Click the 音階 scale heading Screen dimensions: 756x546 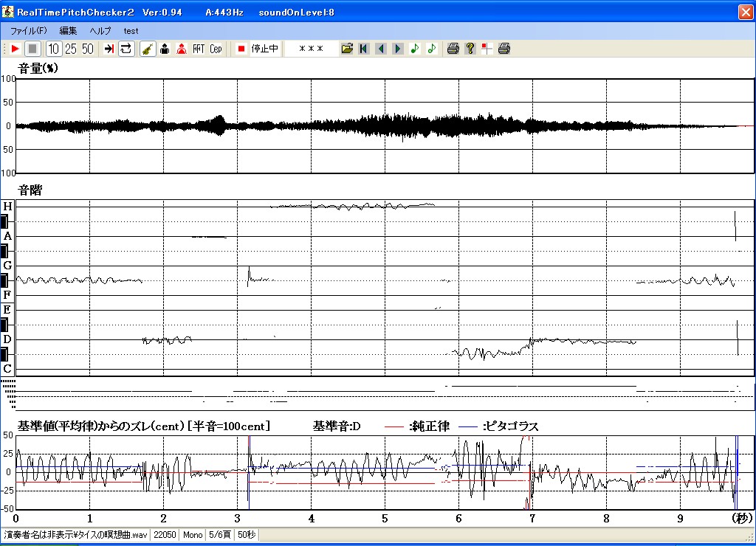click(30, 190)
